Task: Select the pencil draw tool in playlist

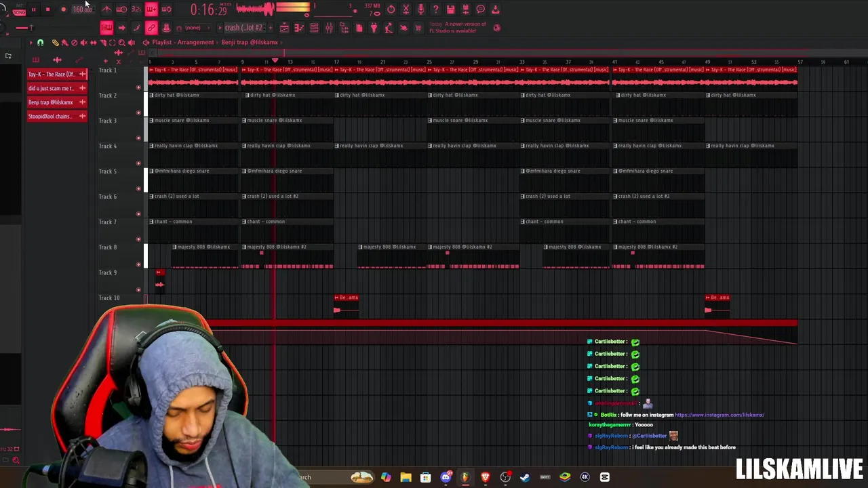Action: tap(56, 43)
